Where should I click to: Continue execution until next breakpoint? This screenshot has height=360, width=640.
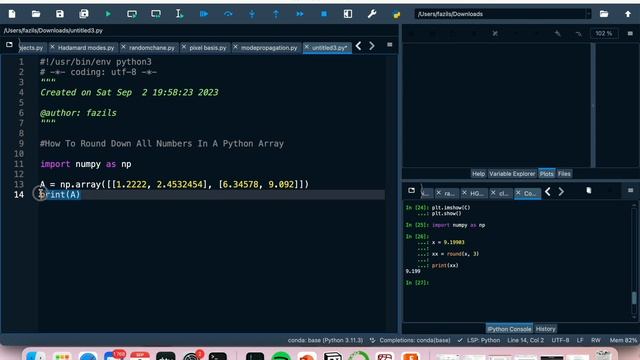coord(300,14)
